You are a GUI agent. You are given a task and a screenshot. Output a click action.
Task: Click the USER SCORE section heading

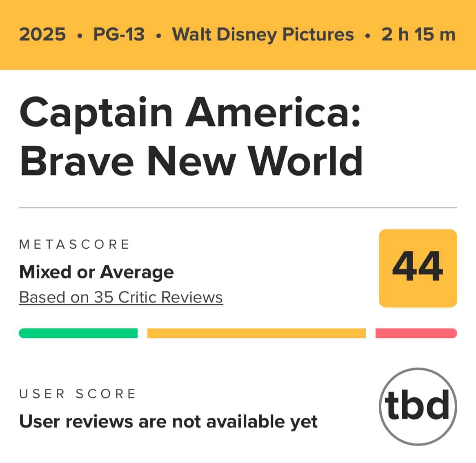tap(78, 394)
